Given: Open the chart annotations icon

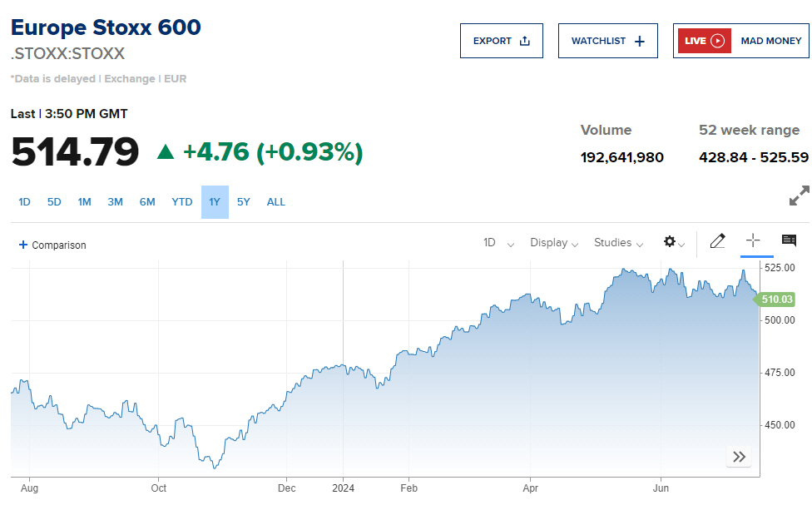Looking at the screenshot, I should (788, 241).
